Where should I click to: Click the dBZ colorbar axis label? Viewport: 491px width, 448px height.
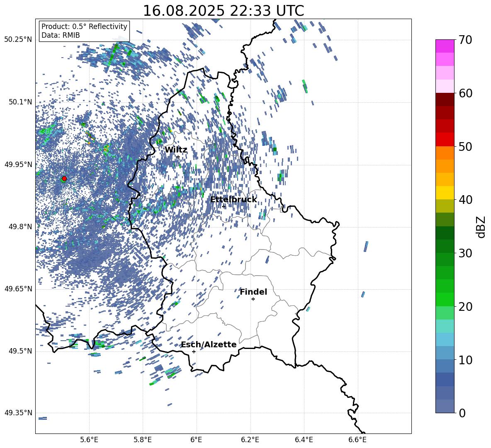(481, 227)
